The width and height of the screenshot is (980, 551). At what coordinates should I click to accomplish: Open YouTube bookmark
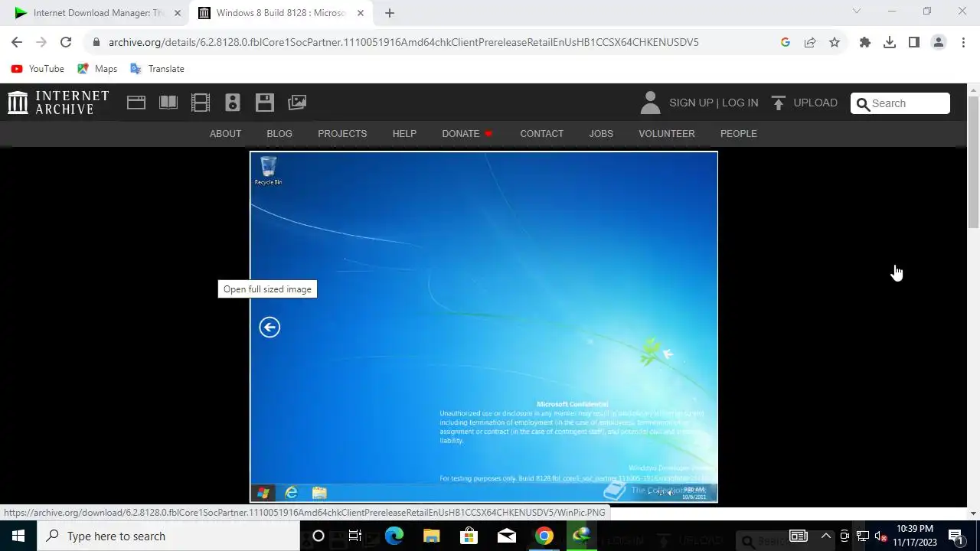38,69
